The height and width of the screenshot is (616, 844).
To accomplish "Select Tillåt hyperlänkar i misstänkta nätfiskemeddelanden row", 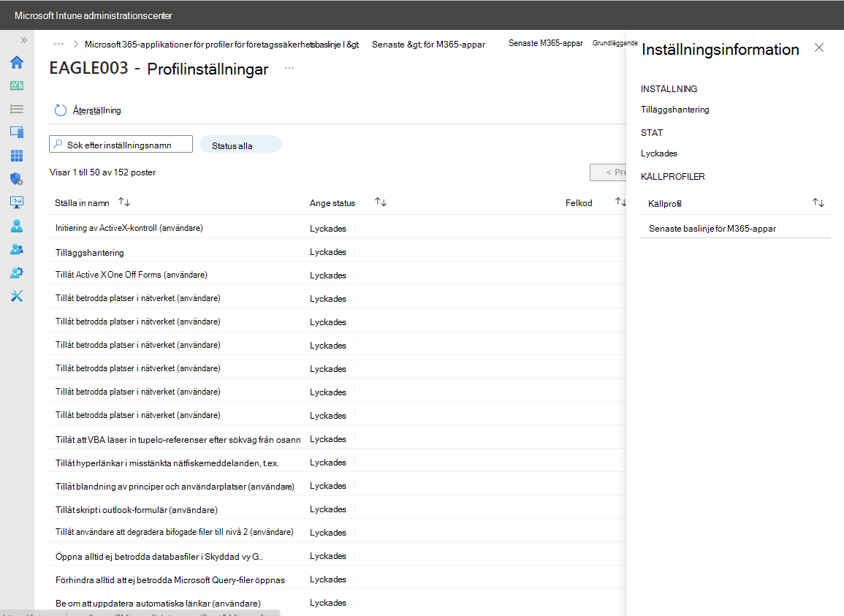I will coord(337,463).
